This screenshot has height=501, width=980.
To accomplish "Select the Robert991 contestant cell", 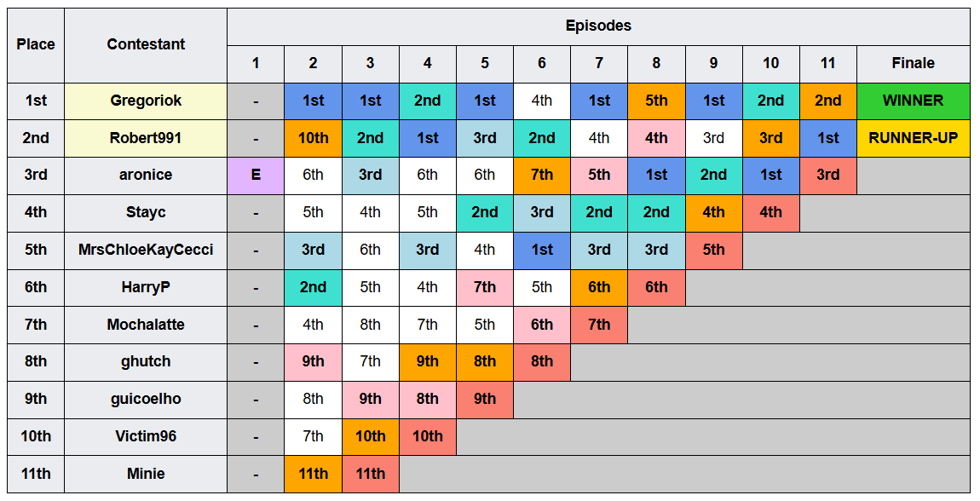I will tap(146, 138).
